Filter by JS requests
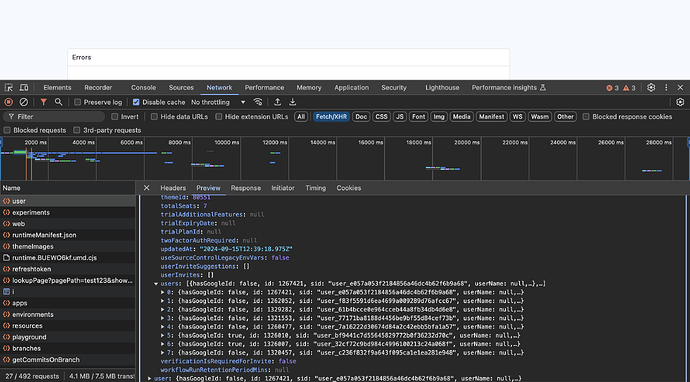 pyautogui.click(x=400, y=117)
